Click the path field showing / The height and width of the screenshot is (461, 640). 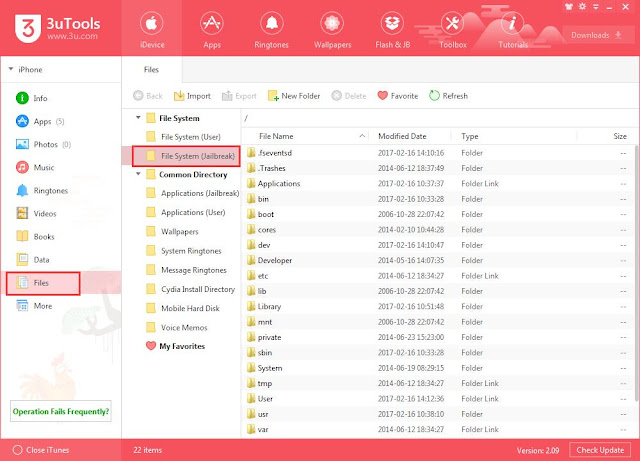(x=439, y=118)
